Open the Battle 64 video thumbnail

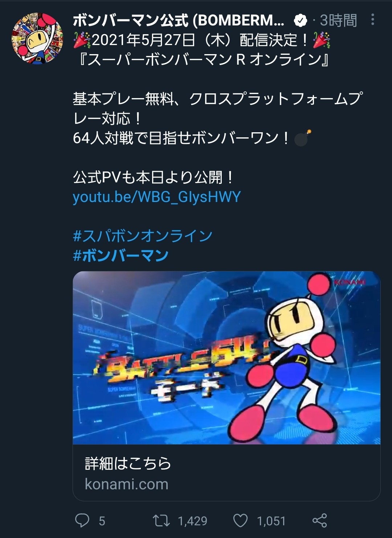tap(226, 358)
